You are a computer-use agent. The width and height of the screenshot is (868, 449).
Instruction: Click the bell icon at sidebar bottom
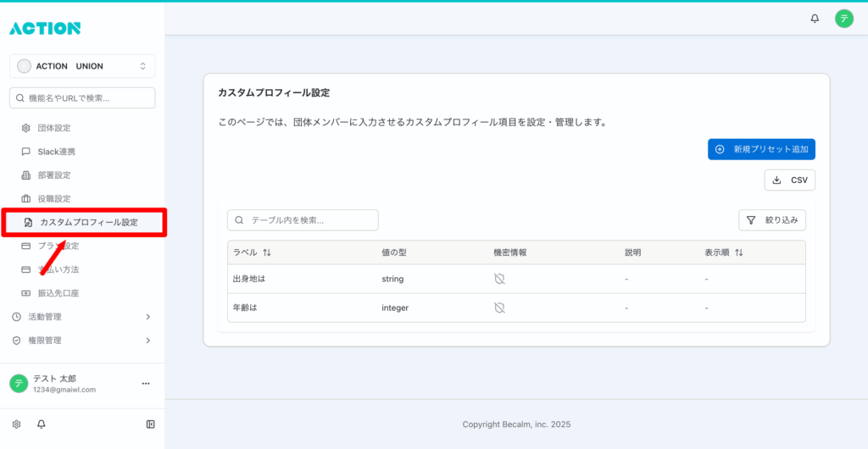pyautogui.click(x=41, y=424)
